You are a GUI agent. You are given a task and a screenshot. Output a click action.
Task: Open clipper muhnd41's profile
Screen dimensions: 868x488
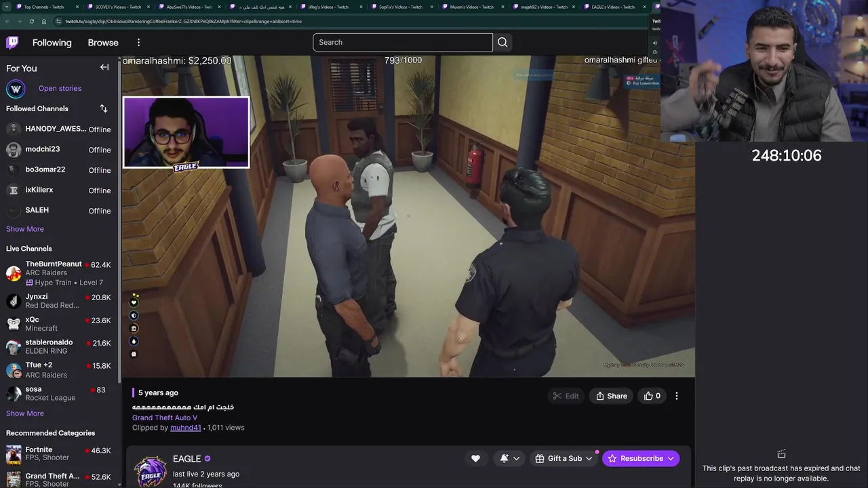[x=186, y=428]
